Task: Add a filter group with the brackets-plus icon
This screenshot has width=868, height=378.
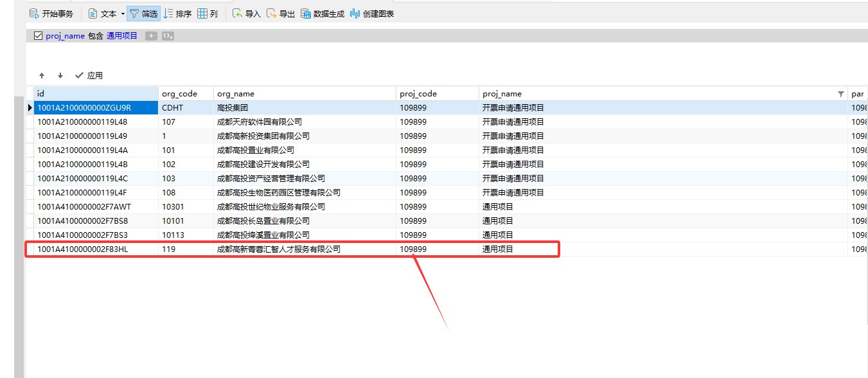Action: coord(168,36)
